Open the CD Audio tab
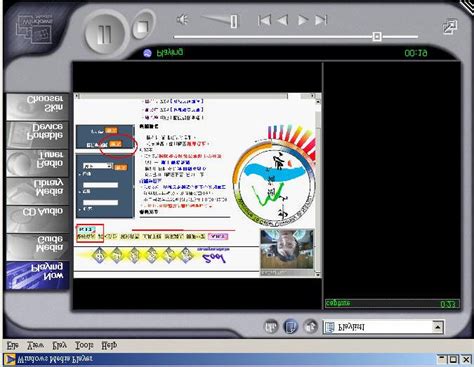474x367 pixels. 37,219
